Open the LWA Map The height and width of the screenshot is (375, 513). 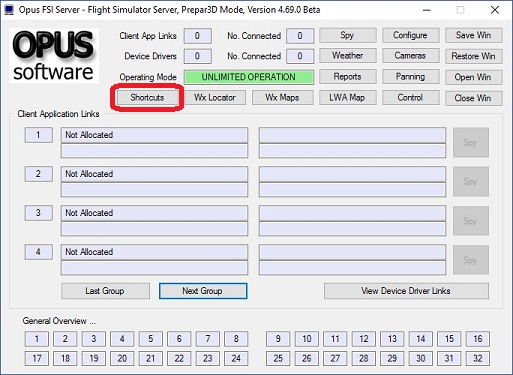pyautogui.click(x=347, y=98)
